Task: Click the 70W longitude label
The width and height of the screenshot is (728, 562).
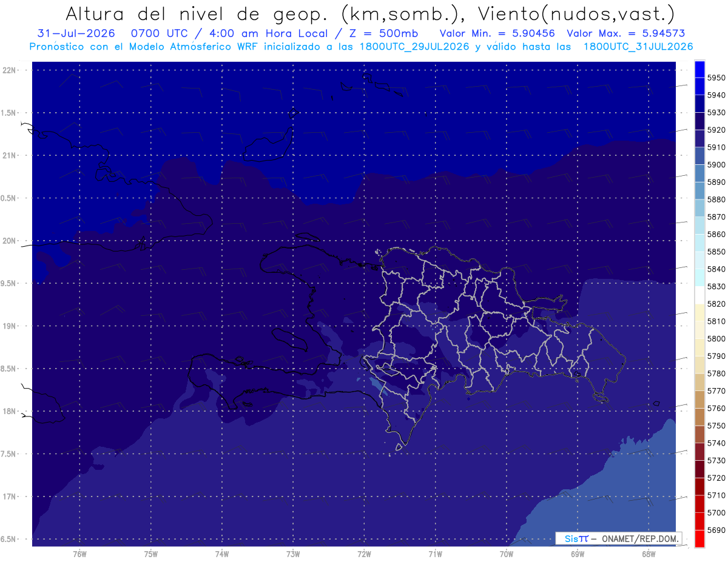Action: [x=507, y=554]
